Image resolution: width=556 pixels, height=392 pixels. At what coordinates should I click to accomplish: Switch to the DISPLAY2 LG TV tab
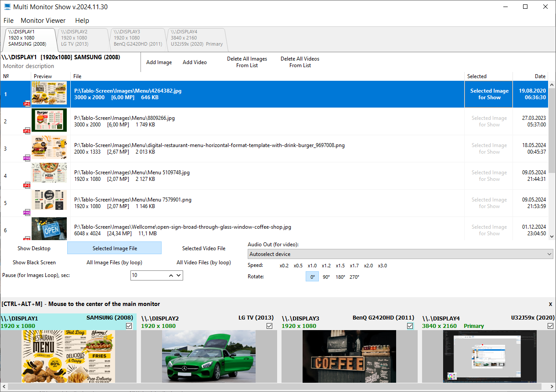tap(82, 38)
